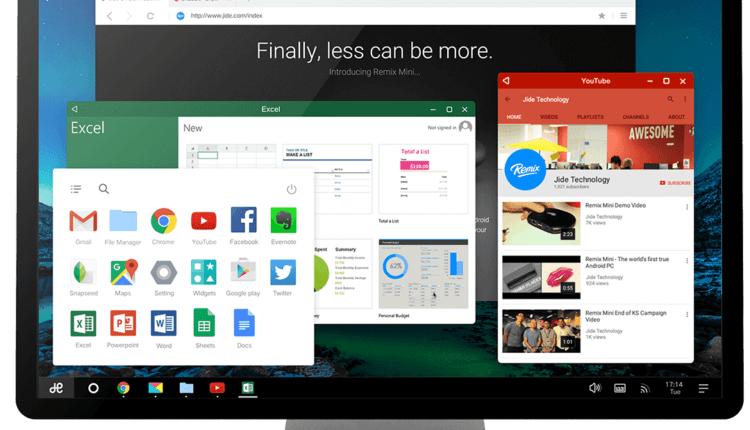Screen dimensions: 750x430
Task: Choose the Total a List template
Action: coord(423,178)
